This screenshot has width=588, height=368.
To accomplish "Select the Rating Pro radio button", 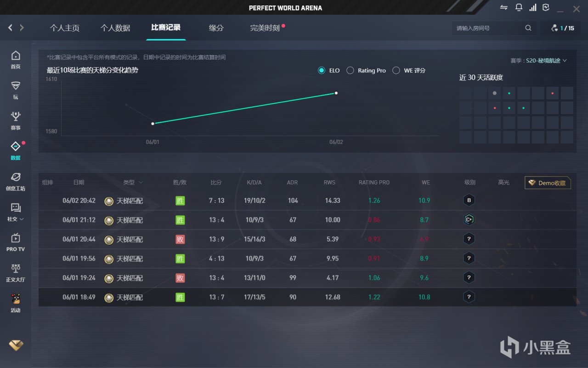I will point(350,70).
